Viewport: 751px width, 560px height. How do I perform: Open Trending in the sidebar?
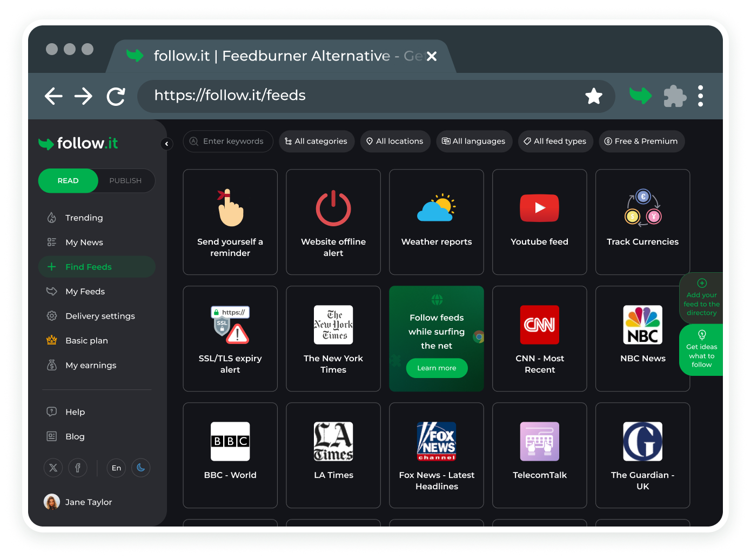coord(97,218)
